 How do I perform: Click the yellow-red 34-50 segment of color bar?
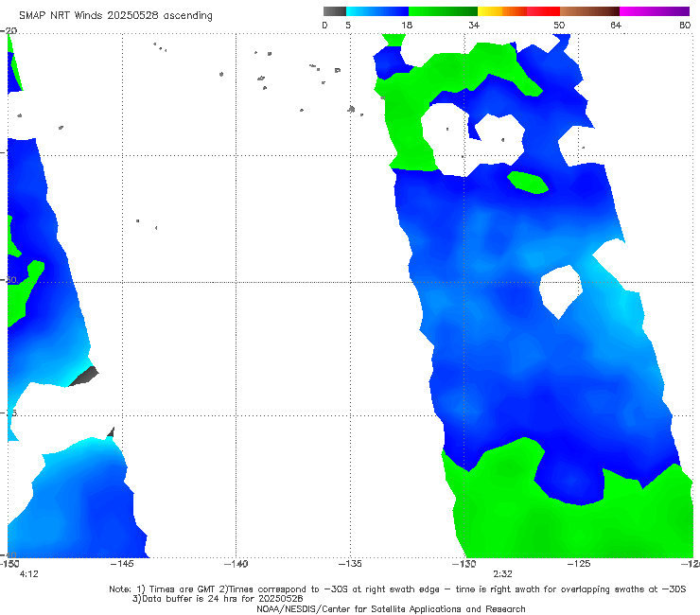click(518, 11)
